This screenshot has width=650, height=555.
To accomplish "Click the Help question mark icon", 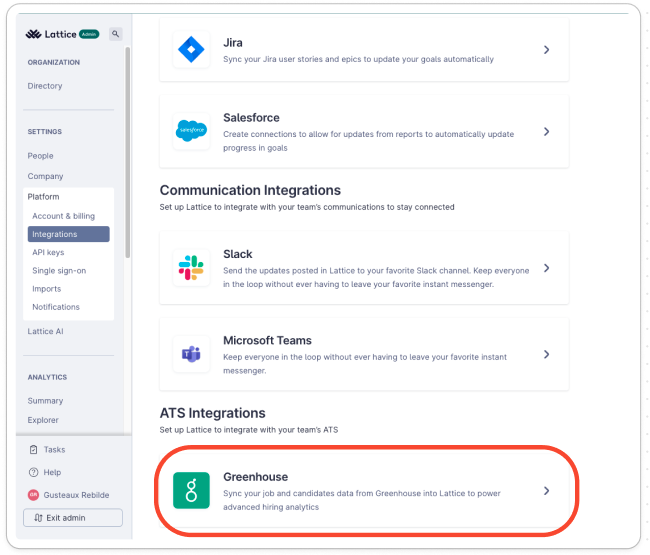I will pos(33,472).
